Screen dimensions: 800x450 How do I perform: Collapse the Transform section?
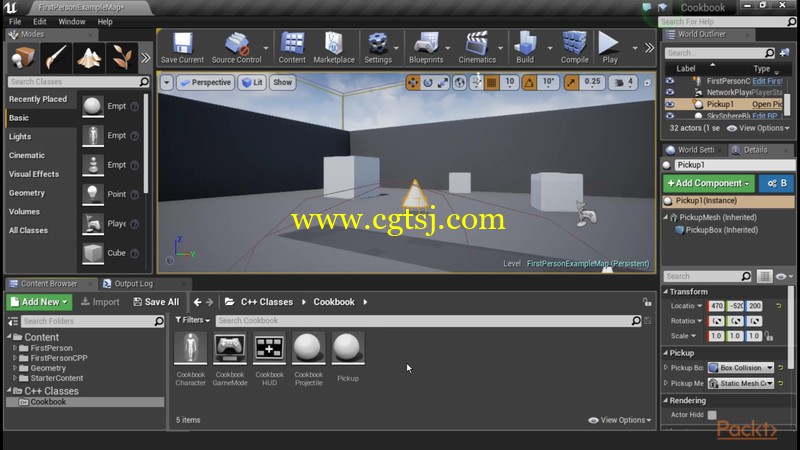665,291
